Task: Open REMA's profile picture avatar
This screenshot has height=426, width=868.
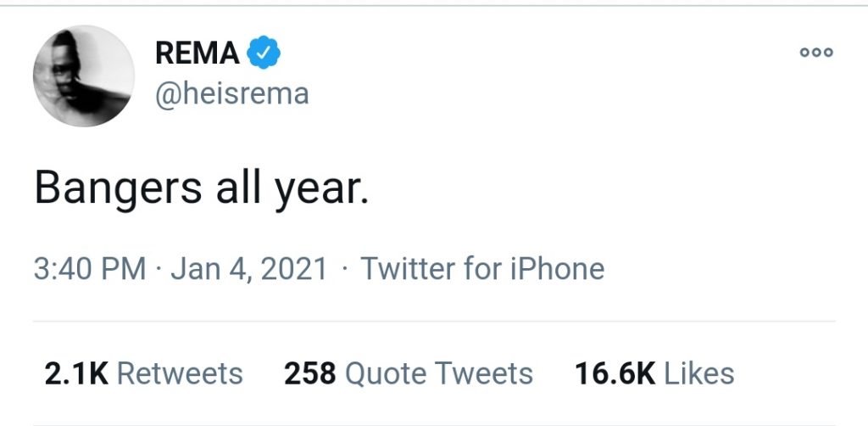Action: 83,76
